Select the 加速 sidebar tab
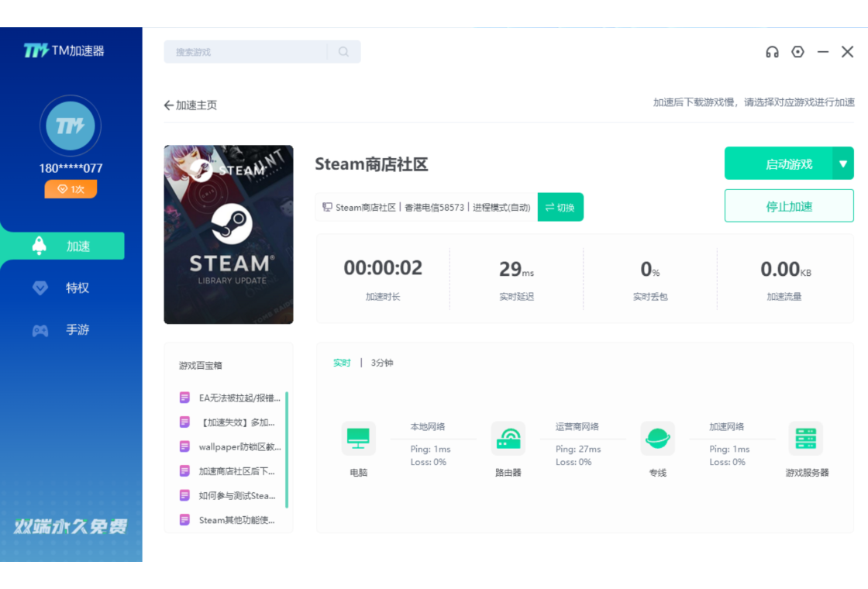 [x=63, y=246]
